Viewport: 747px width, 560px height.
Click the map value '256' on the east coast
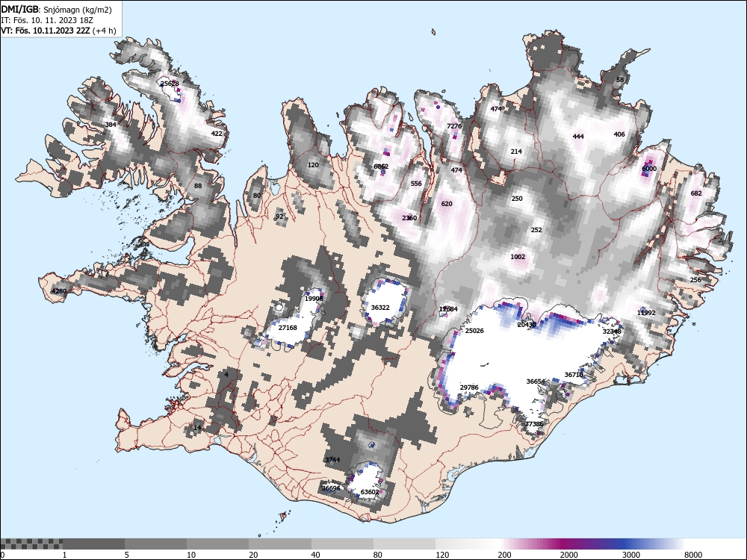[x=695, y=279]
